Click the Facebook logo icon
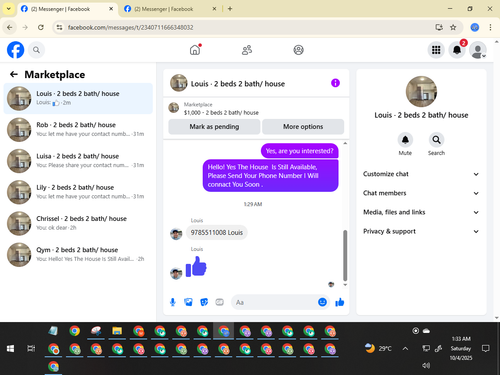This screenshot has height=375, width=500. pyautogui.click(x=16, y=50)
